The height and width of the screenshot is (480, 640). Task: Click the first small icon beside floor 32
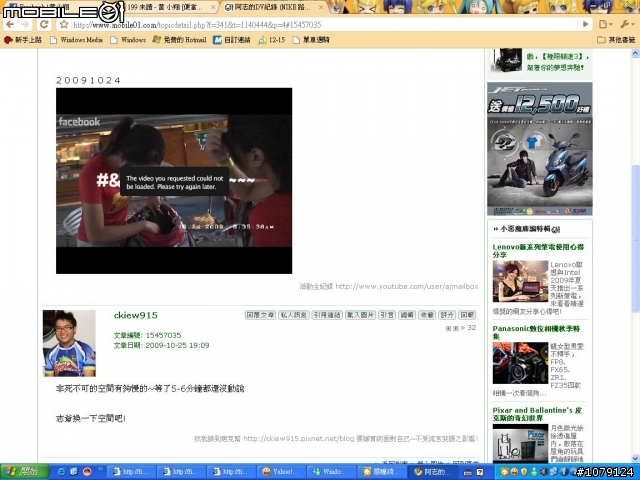[449, 328]
